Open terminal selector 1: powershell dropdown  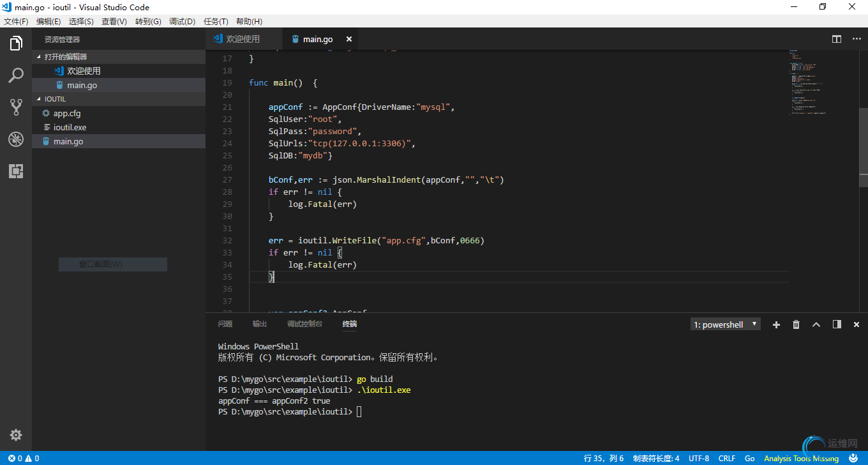726,324
